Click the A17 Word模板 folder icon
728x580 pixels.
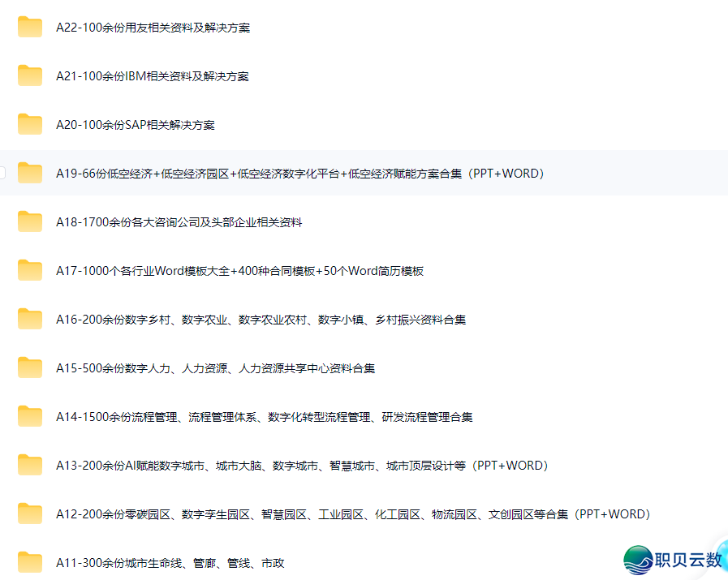[30, 271]
